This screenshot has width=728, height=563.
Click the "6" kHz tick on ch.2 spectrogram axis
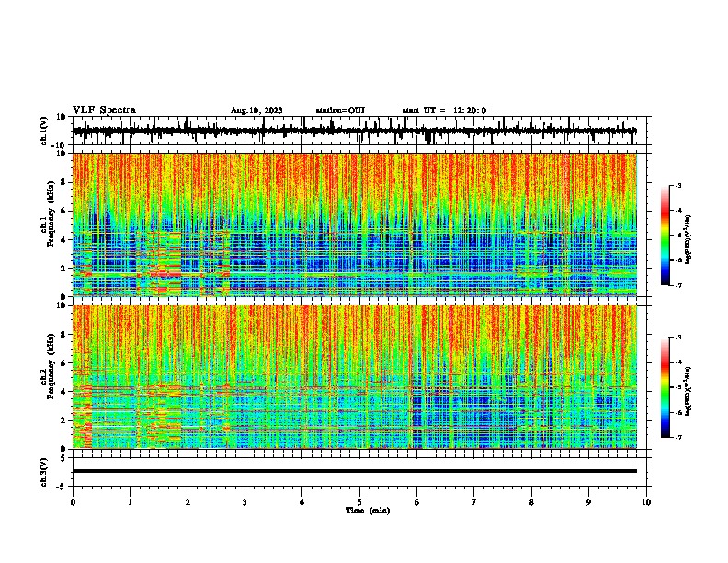pos(64,362)
